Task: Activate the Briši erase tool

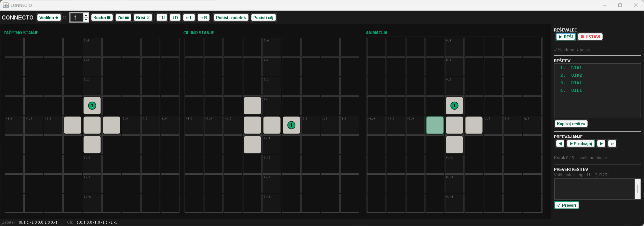Action: tap(143, 17)
